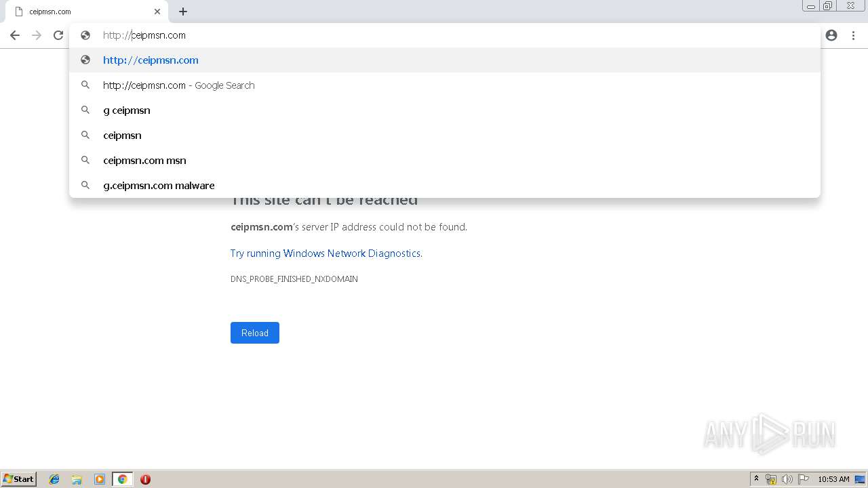Reload page with the refresh icon
868x488 pixels.
point(58,35)
